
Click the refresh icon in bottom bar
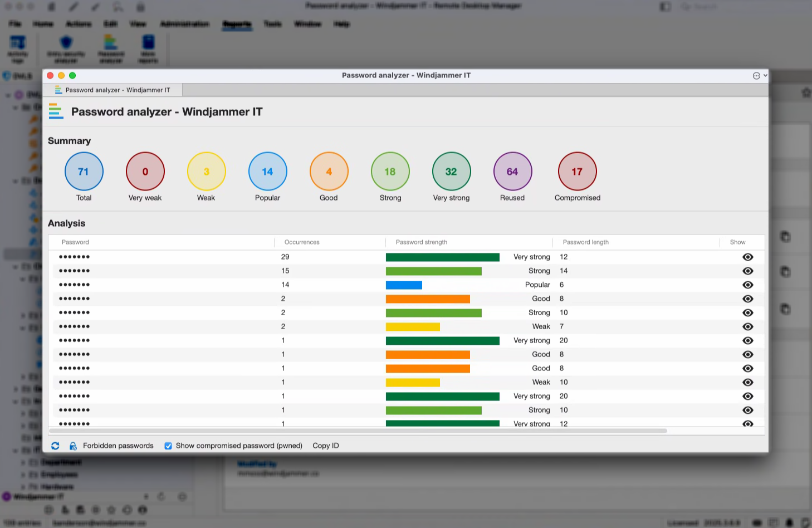click(55, 446)
